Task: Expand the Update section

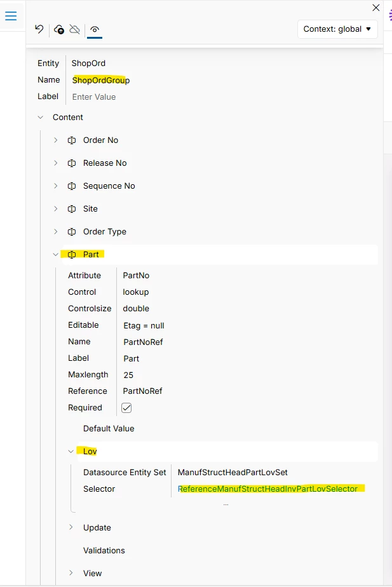Action: click(71, 528)
